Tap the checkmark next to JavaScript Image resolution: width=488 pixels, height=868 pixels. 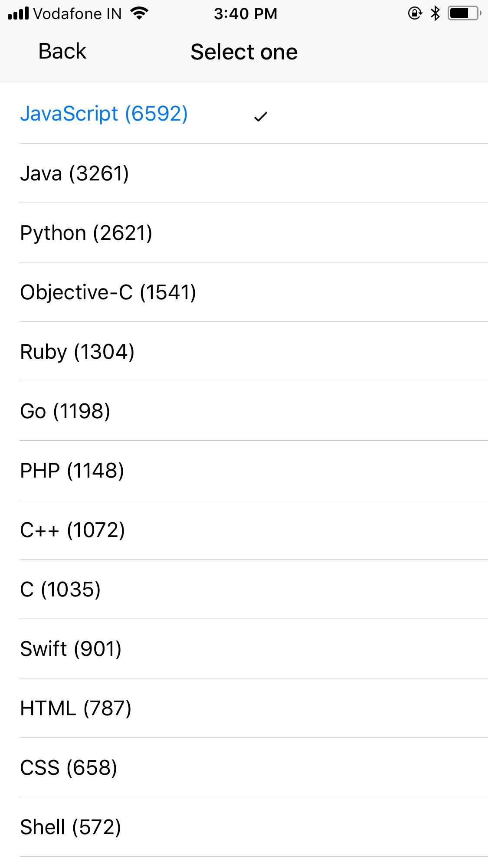tap(261, 116)
